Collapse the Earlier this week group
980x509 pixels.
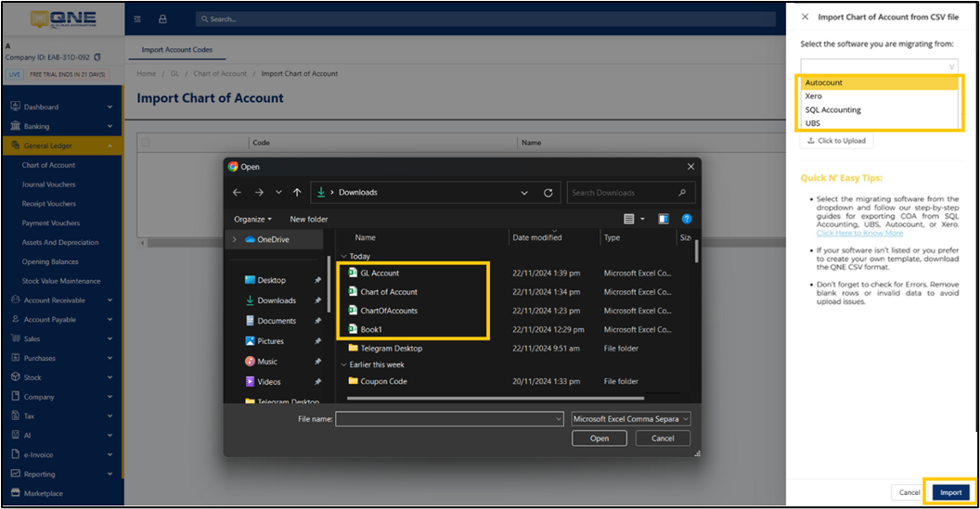point(343,364)
